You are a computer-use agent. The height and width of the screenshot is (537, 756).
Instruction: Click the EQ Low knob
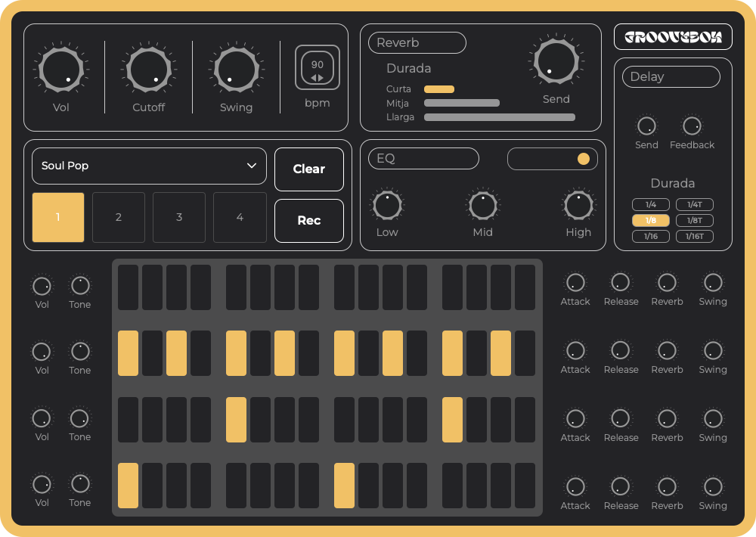[x=387, y=204]
